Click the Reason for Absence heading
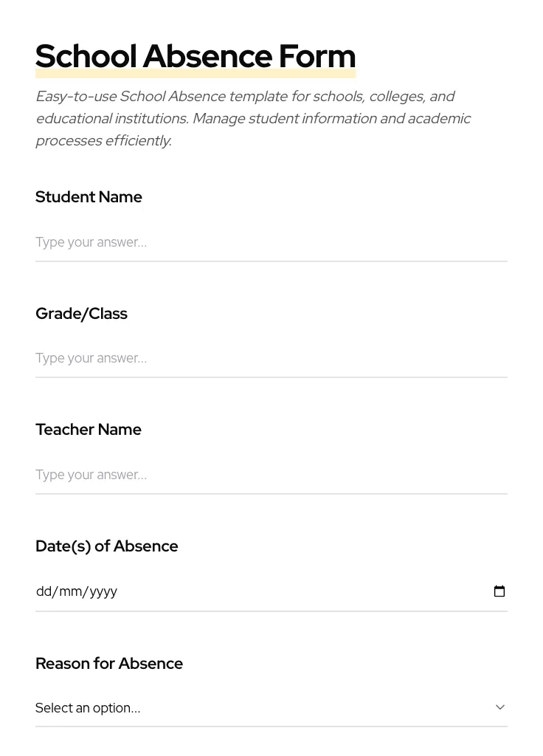This screenshot has width=543, height=756. tap(108, 663)
